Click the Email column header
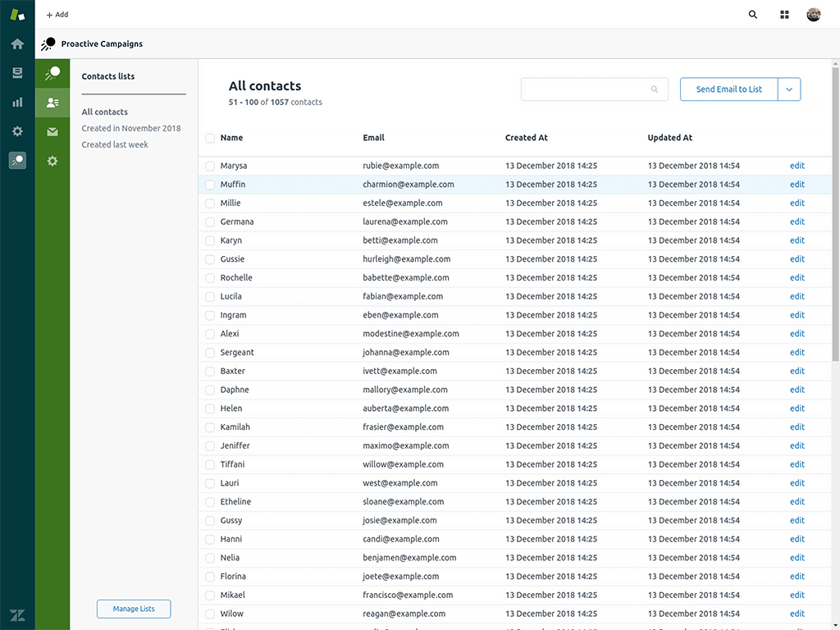This screenshot has height=630, width=840. (x=373, y=138)
